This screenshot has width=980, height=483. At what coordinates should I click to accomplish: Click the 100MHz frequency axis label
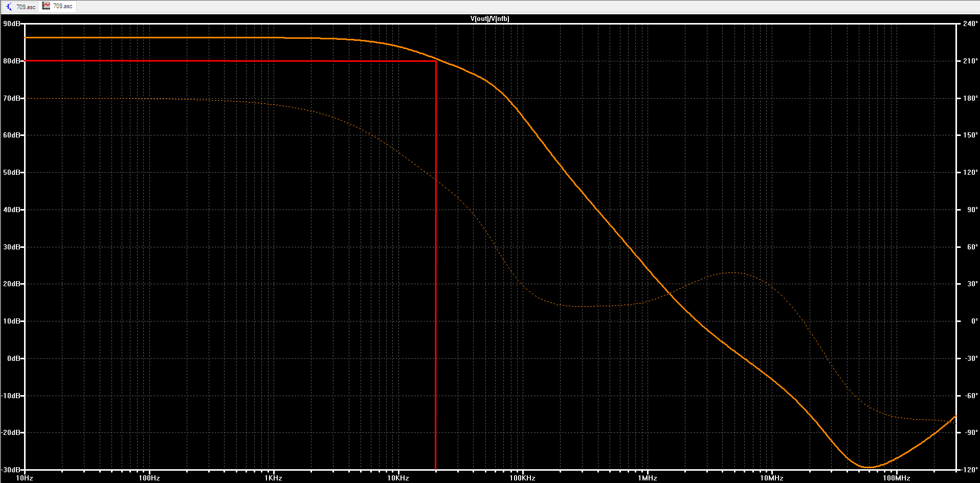(896, 478)
